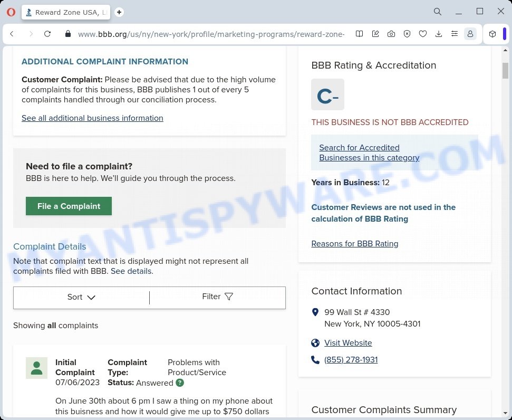Open the tab search magnifier icon

(438, 12)
